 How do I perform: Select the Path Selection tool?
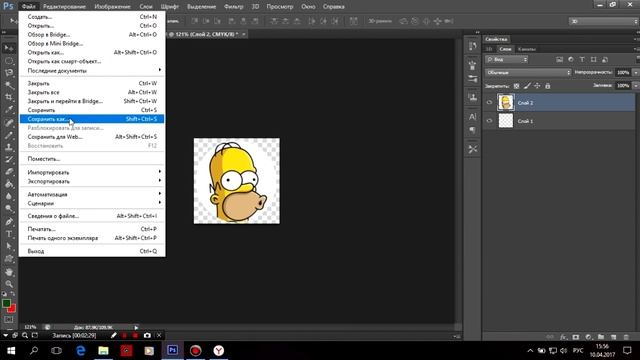[x=9, y=246]
